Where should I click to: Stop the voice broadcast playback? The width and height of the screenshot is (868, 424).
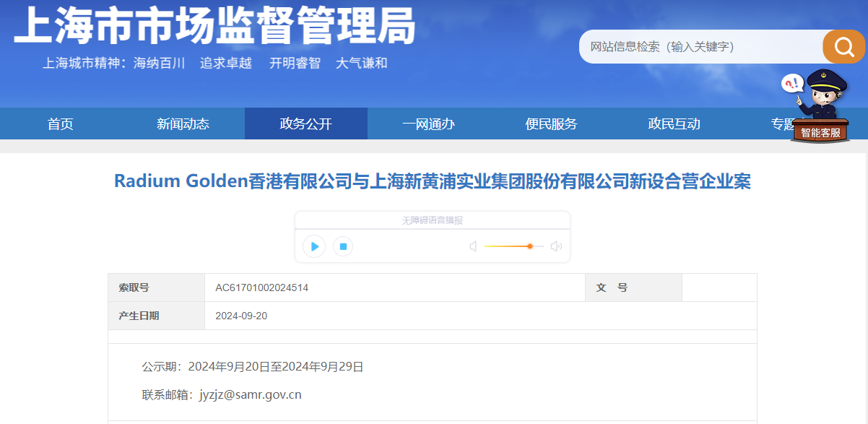[344, 246]
